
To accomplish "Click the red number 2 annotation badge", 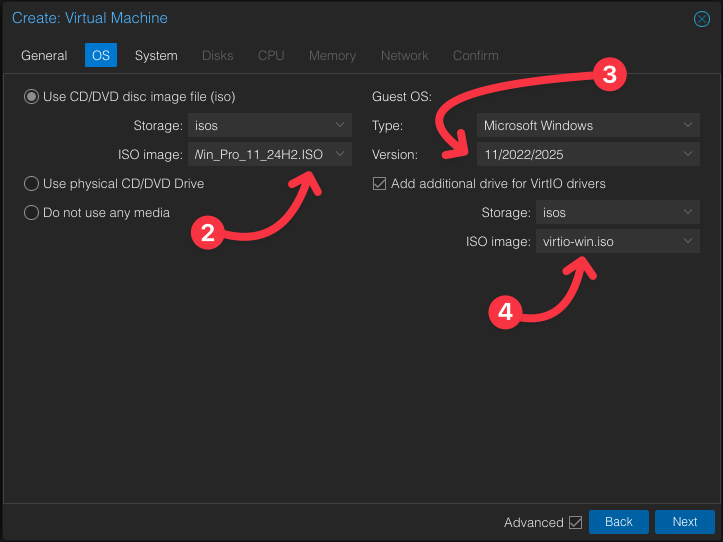I will (208, 233).
